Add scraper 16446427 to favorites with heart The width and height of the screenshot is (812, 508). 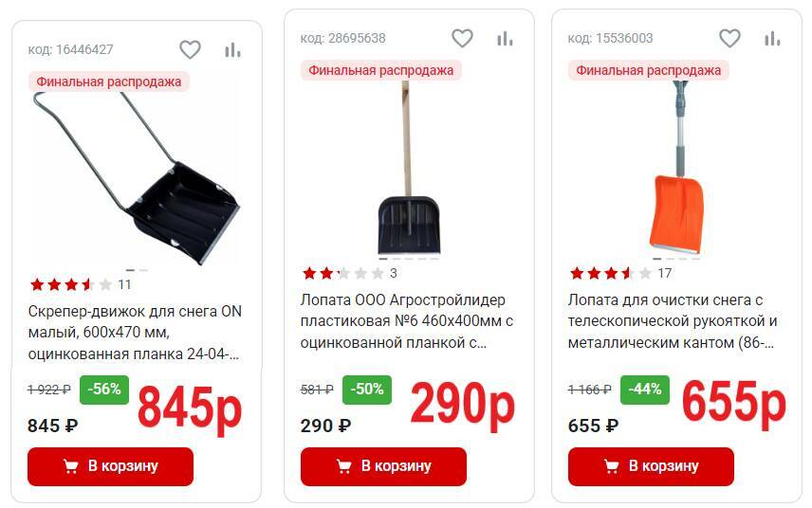[x=190, y=49]
